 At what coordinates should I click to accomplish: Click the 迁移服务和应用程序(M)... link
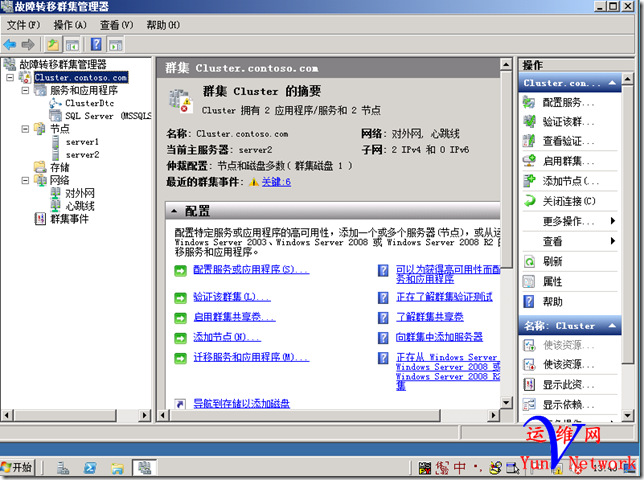[x=251, y=357]
